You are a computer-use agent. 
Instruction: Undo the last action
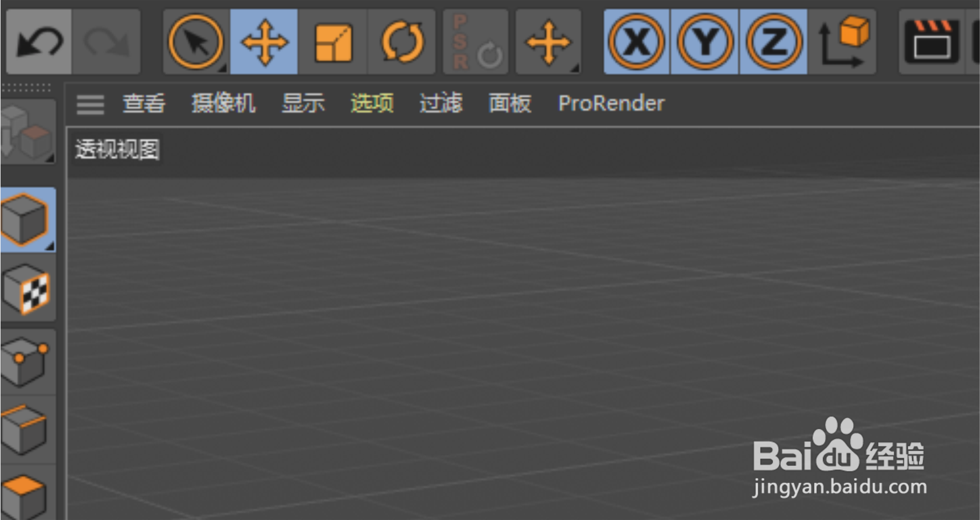[x=39, y=41]
